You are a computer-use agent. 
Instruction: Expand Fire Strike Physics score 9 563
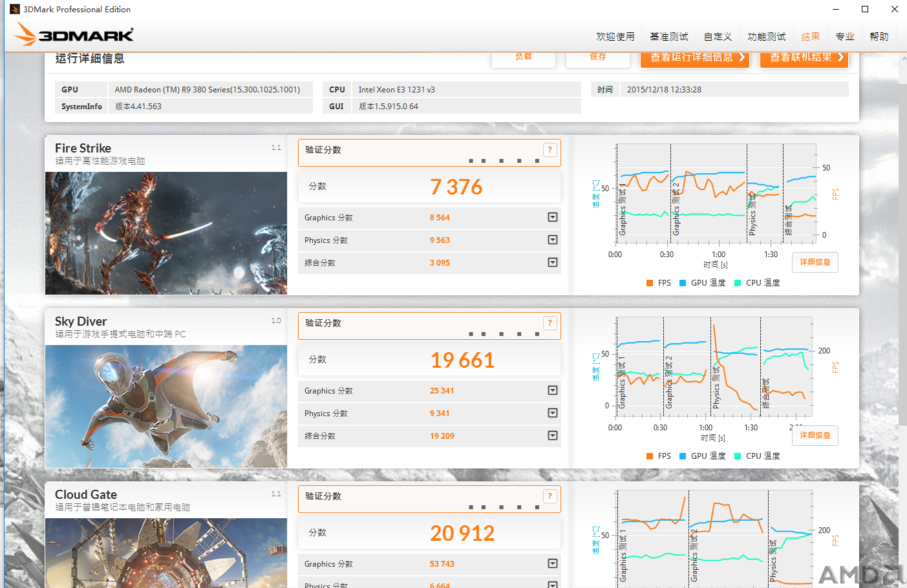coord(553,240)
